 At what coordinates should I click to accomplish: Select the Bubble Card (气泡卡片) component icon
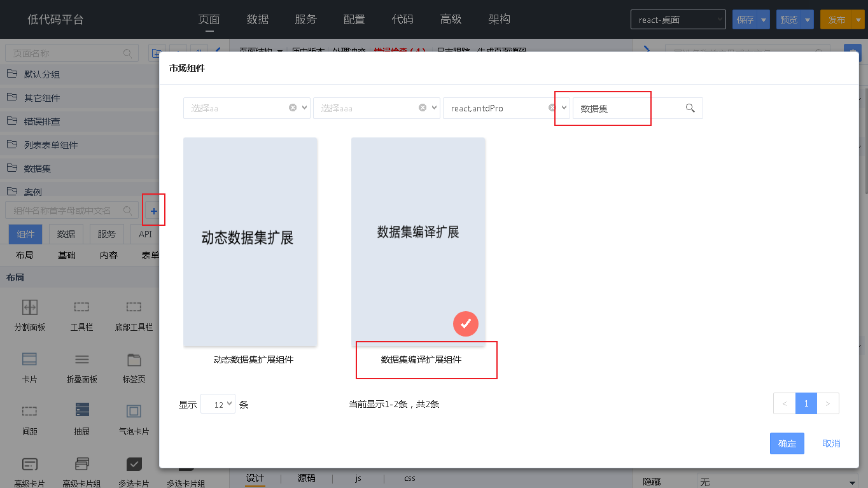134,411
